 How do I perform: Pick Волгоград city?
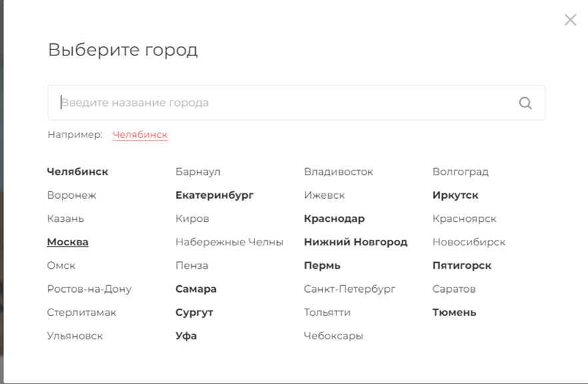461,172
